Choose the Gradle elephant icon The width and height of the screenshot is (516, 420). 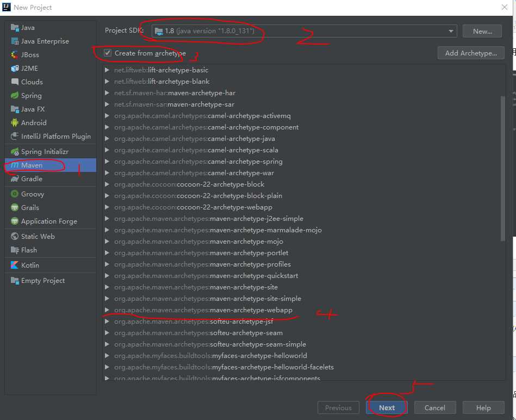[15, 179]
